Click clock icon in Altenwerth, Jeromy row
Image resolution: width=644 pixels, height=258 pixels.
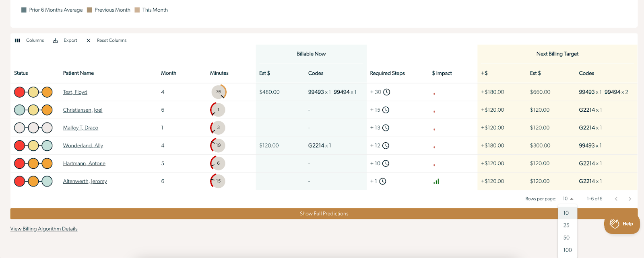(383, 181)
